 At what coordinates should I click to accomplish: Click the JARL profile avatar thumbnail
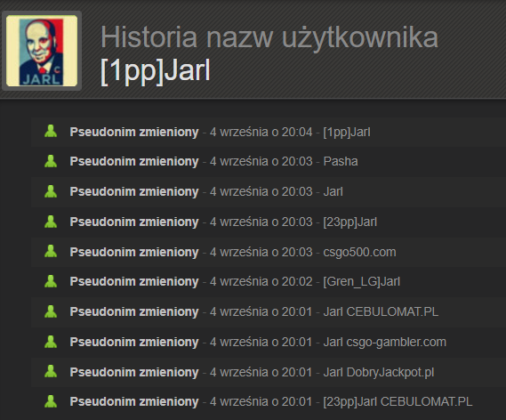42,51
